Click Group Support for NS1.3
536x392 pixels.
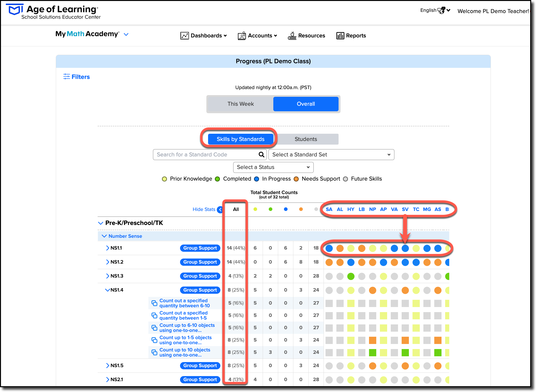[x=200, y=276]
